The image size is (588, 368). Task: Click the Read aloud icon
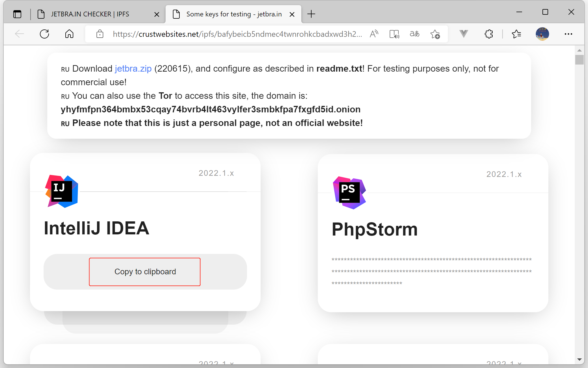pyautogui.click(x=374, y=34)
